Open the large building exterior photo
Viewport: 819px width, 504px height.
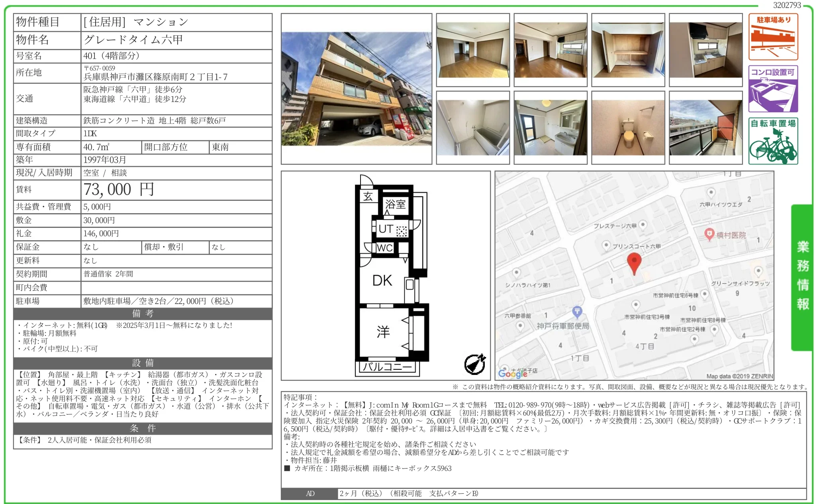[356, 89]
